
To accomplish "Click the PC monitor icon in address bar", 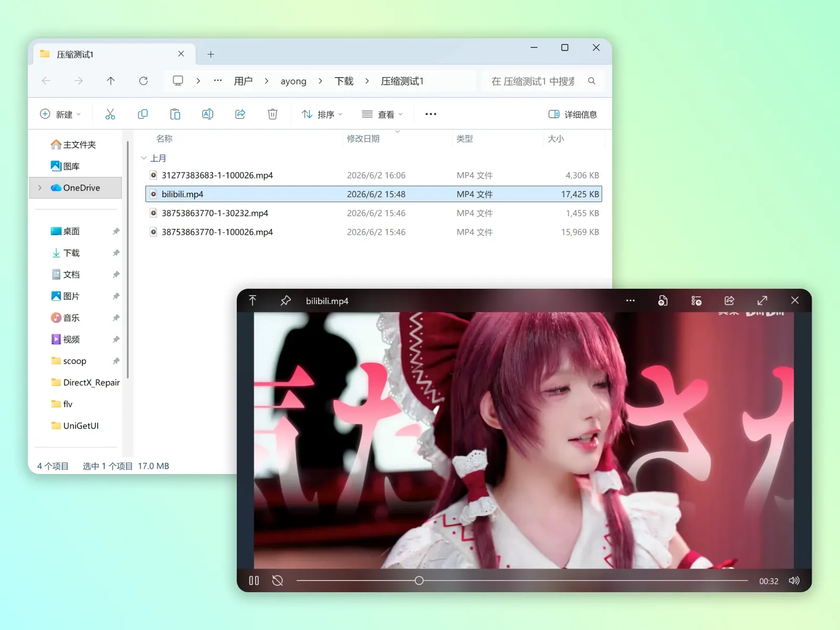I will [x=178, y=81].
